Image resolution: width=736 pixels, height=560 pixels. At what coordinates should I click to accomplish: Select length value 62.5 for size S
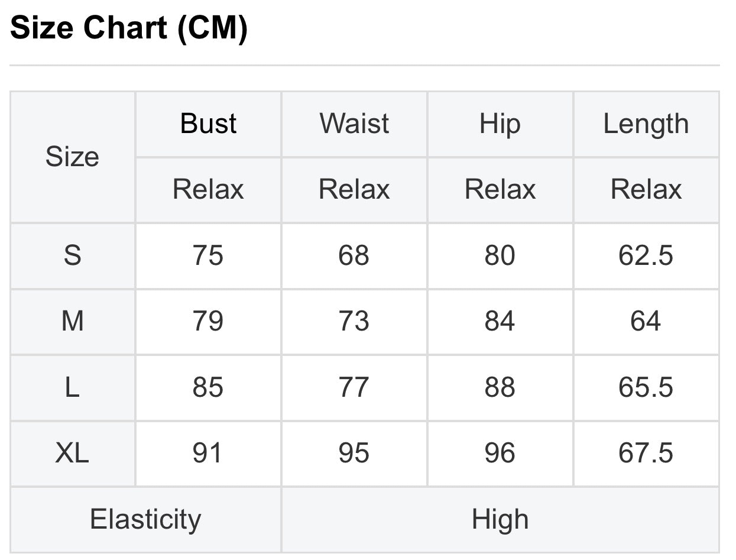(646, 256)
